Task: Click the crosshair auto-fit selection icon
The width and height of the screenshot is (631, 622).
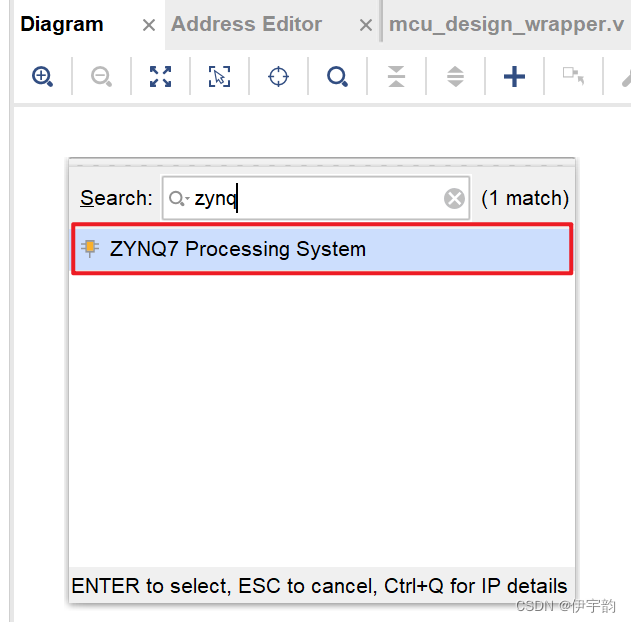Action: pos(278,76)
